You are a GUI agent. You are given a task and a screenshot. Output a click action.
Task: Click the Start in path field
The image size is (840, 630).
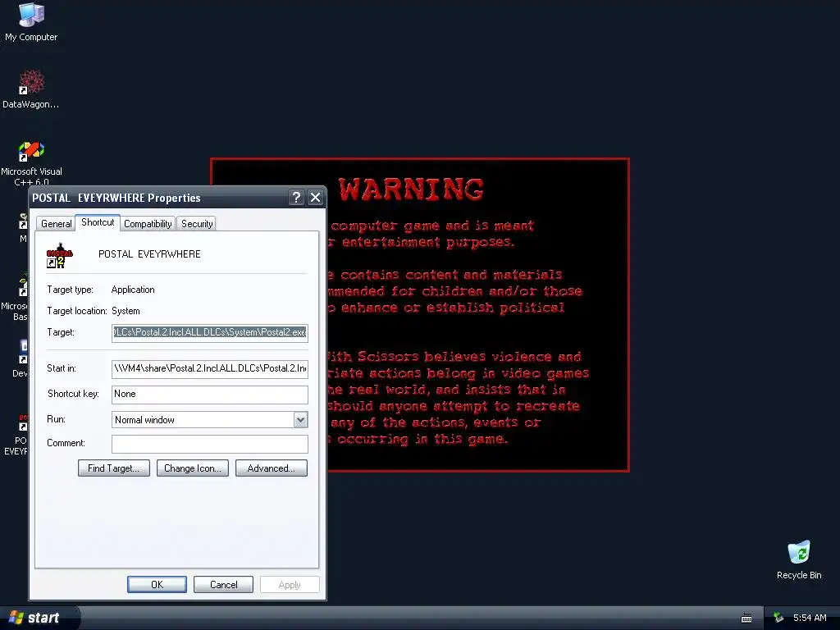coord(209,368)
